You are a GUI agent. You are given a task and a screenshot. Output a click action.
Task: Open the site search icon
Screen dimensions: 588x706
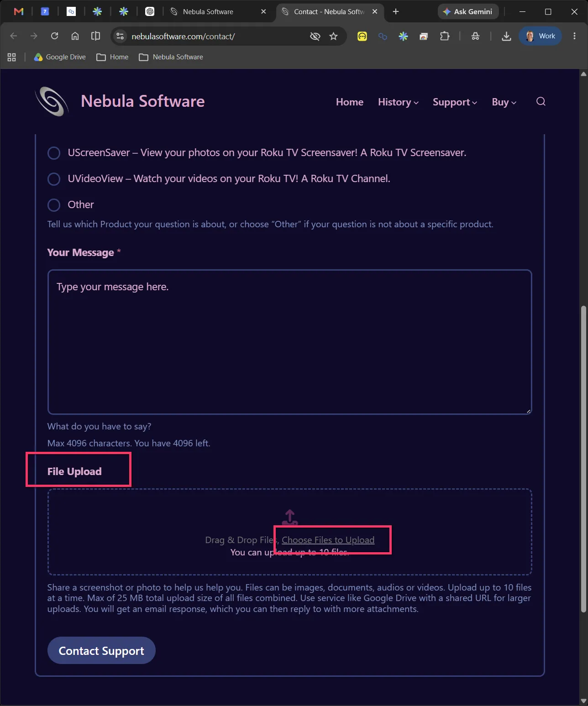tap(541, 101)
